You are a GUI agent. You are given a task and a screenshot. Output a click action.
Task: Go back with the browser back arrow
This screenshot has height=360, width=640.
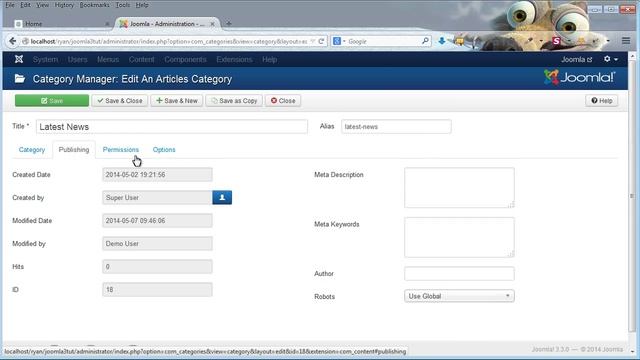(x=13, y=41)
